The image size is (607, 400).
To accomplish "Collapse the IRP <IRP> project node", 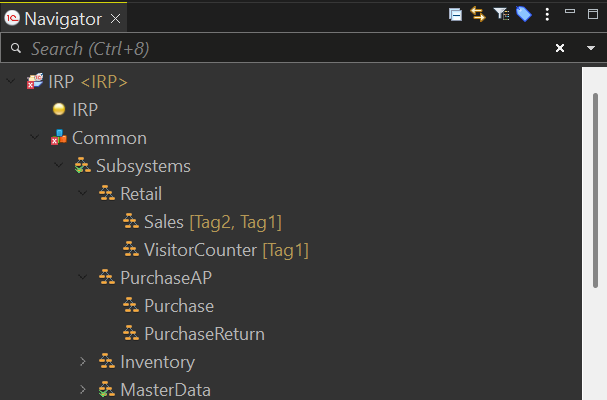I will [x=11, y=81].
